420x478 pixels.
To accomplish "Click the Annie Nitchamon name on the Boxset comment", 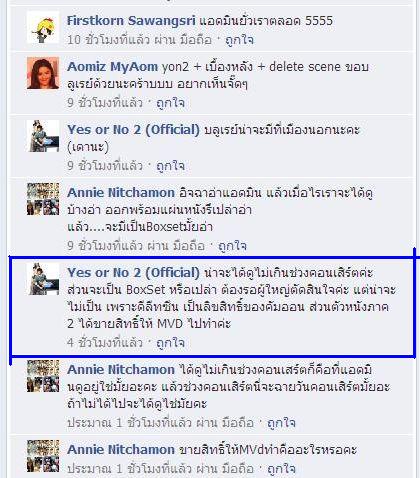I will click(121, 193).
